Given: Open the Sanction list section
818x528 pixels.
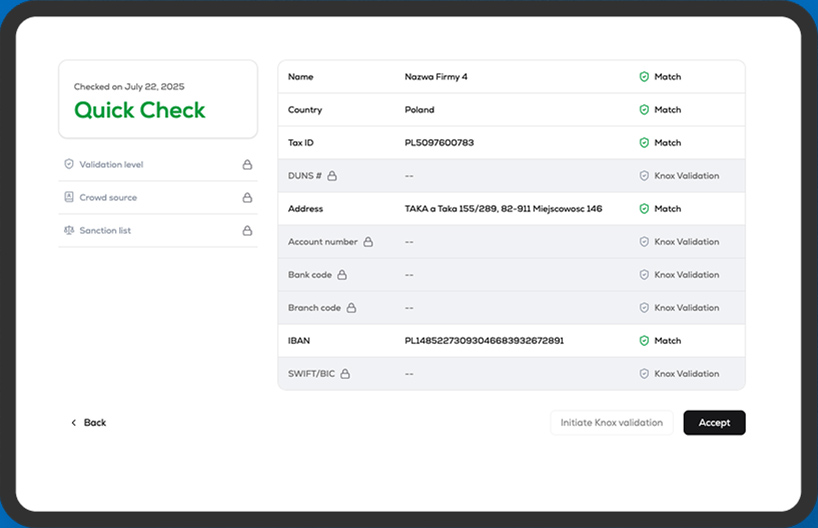Looking at the screenshot, I should pos(105,230).
